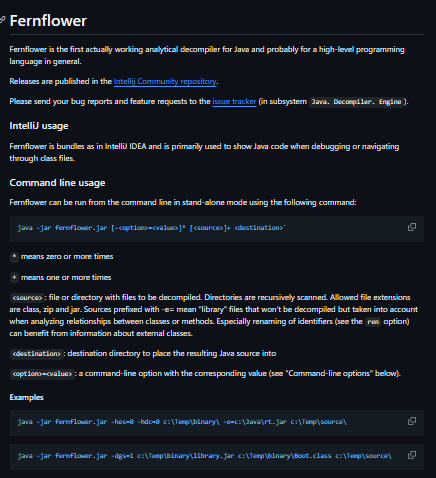Click the Examples subheading
Screen dimensions: 436x478
[27, 397]
